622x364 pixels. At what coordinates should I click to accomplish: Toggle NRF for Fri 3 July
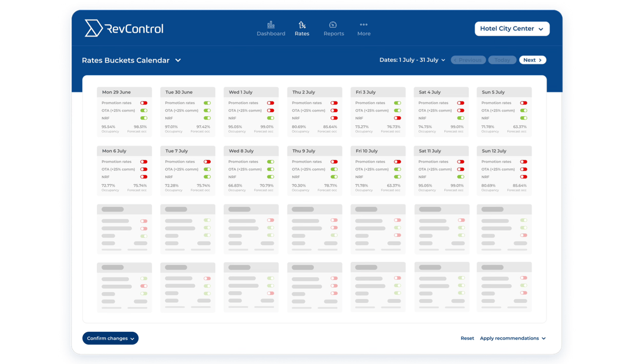click(x=397, y=118)
